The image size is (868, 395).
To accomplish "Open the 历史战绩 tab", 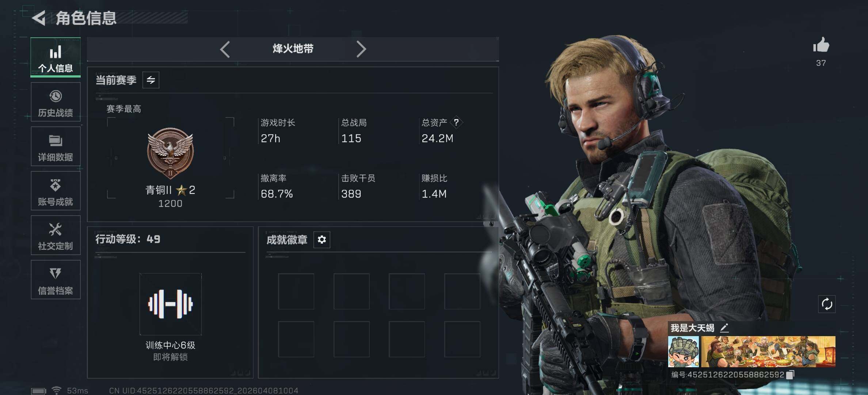I will pos(56,102).
